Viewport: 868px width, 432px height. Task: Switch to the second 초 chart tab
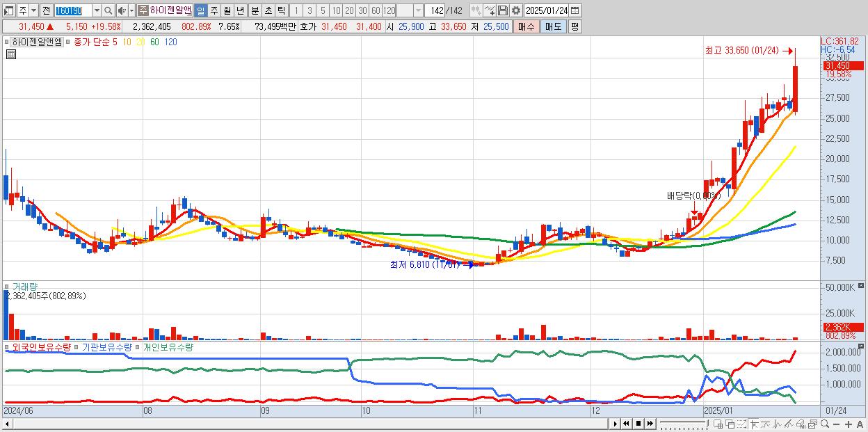click(x=268, y=11)
